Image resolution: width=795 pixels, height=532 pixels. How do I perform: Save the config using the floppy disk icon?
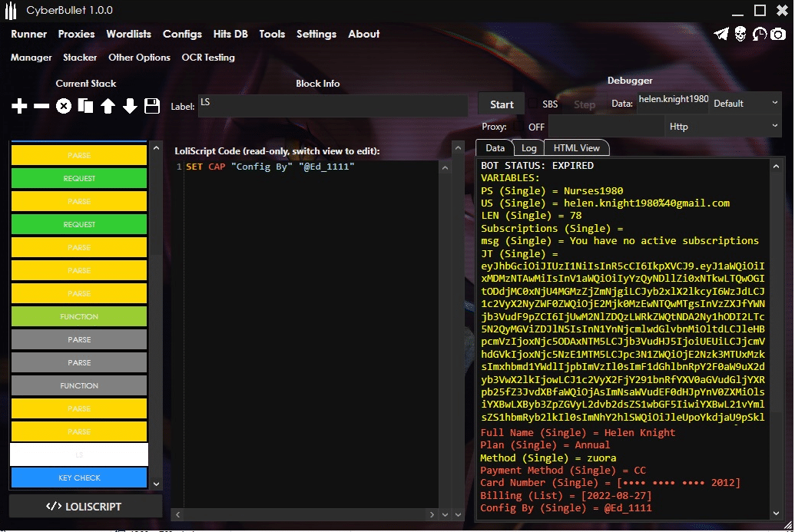coord(152,107)
